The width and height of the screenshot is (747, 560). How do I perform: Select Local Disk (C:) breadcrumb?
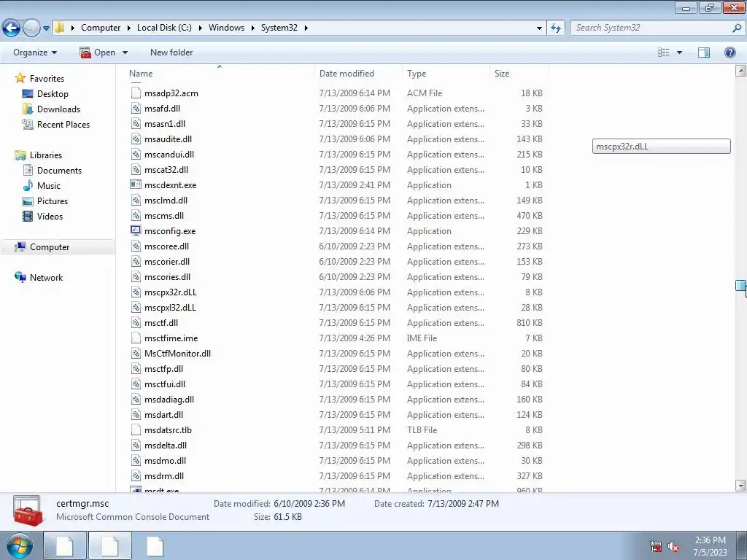pyautogui.click(x=164, y=28)
